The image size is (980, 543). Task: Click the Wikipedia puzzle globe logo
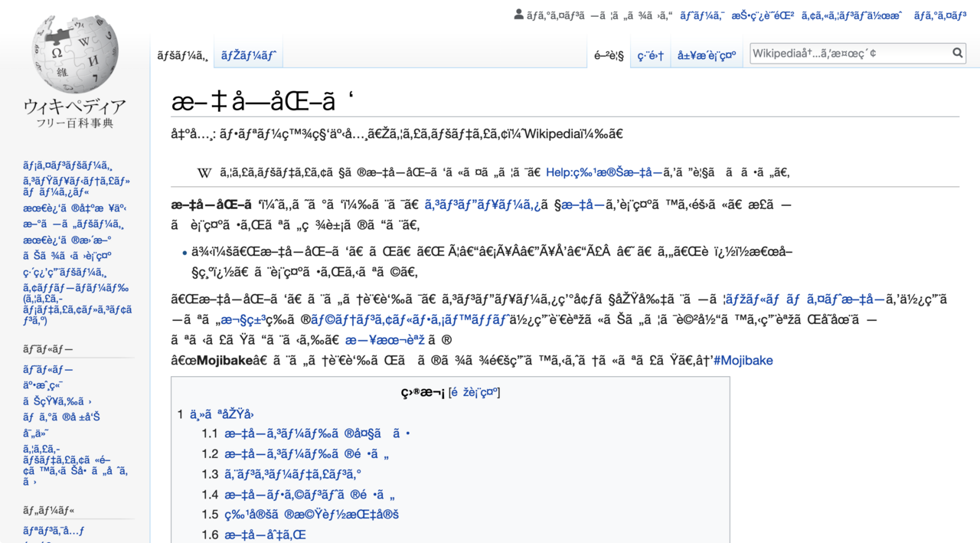73,51
